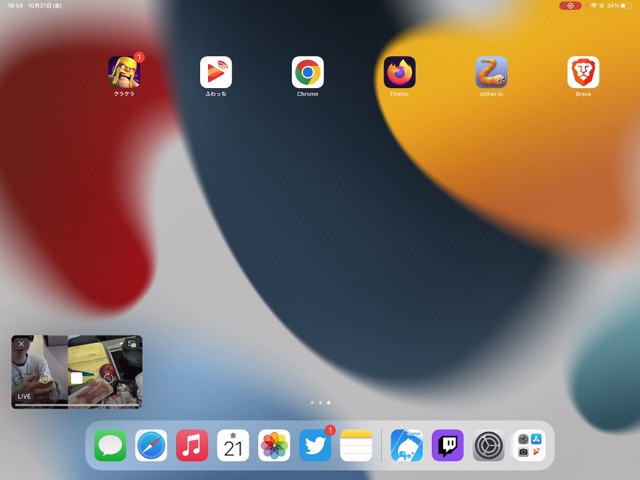Image resolution: width=640 pixels, height=480 pixels.
Task: Close the picture-in-picture video
Action: (21, 344)
